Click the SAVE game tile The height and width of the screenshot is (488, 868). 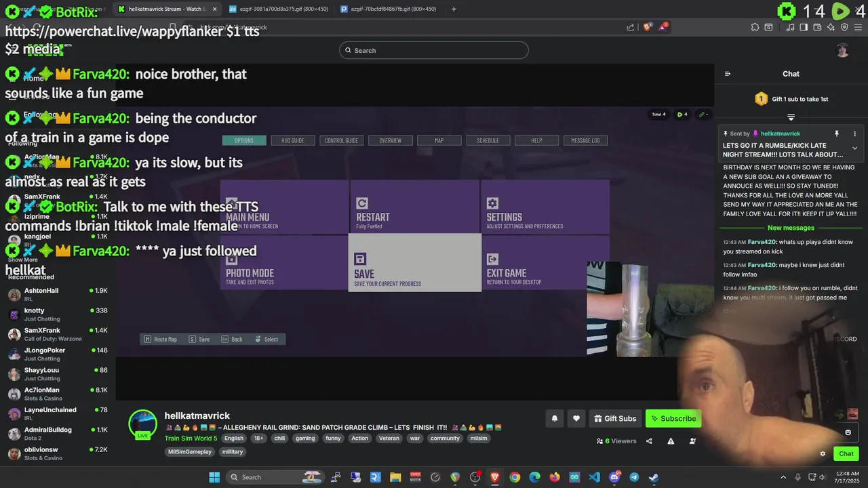(x=415, y=263)
